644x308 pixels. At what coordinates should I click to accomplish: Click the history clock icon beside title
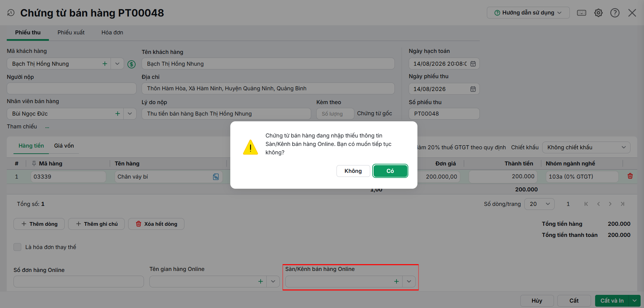click(x=11, y=13)
